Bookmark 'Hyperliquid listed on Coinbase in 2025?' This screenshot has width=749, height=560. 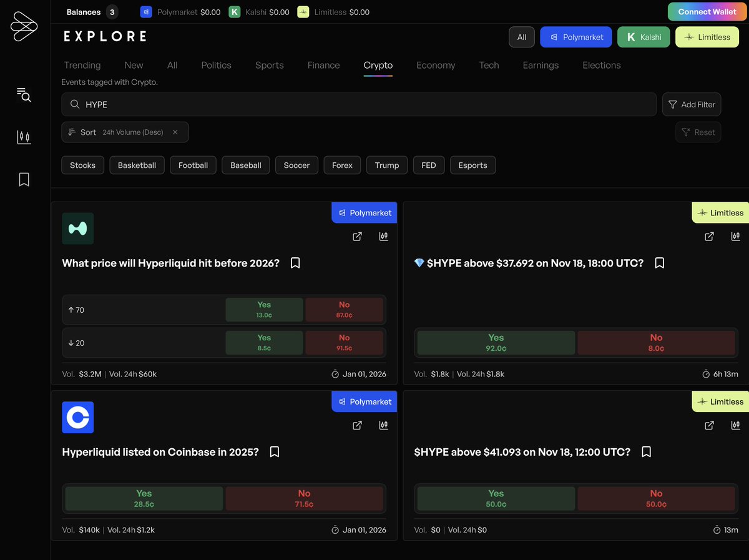274,451
